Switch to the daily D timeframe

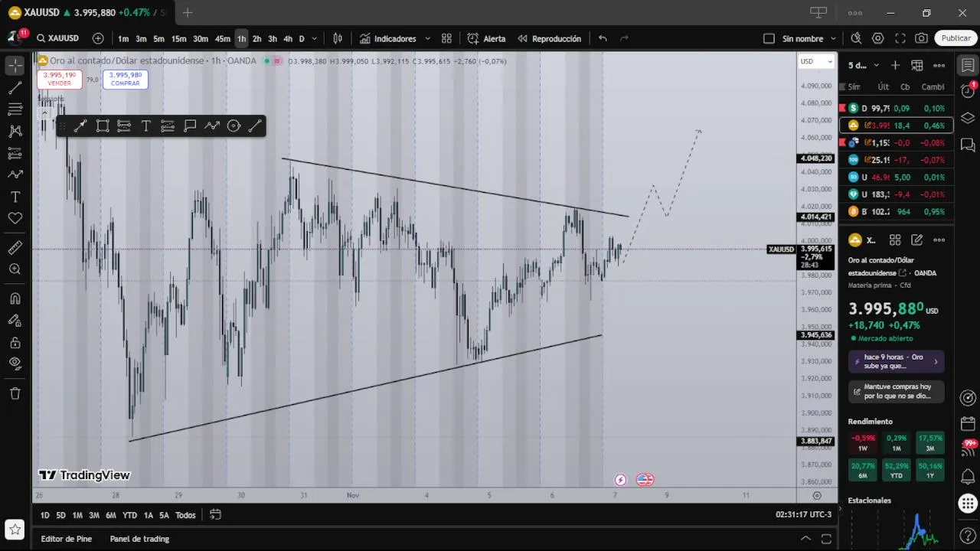302,38
